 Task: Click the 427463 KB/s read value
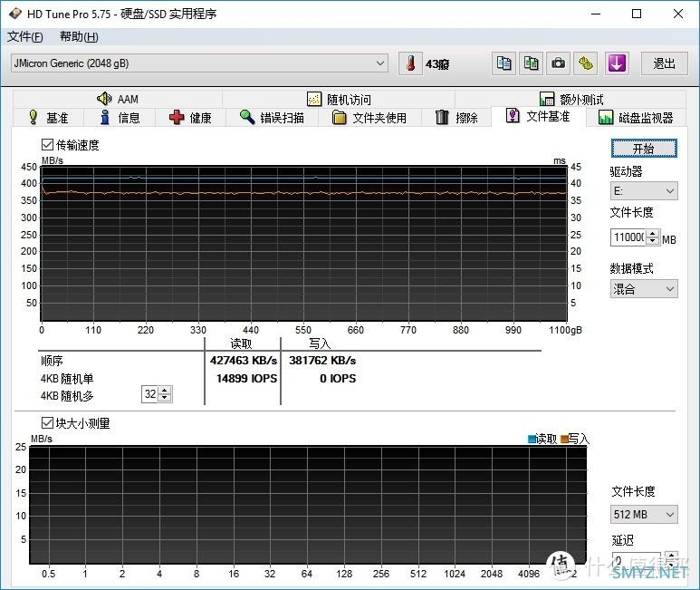coord(244,361)
